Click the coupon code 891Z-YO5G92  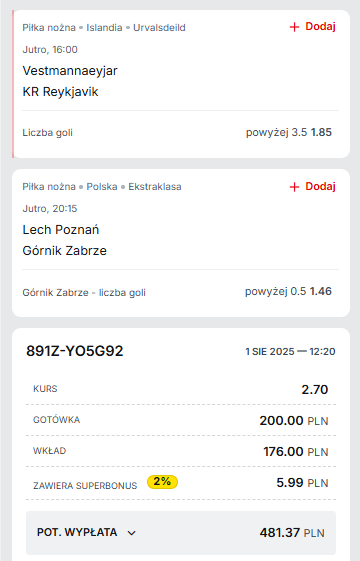click(74, 351)
